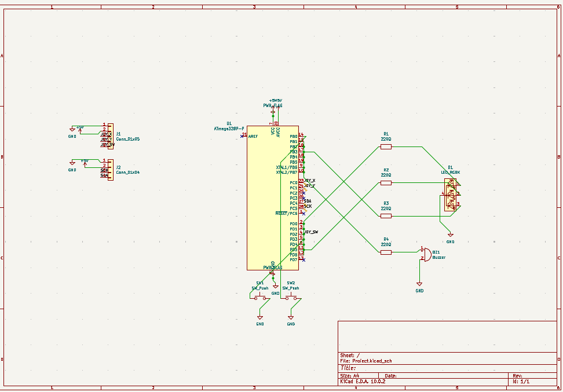Select the ATmega328P-P microcontroller symbol body
The image size is (563, 392).
coord(273,198)
